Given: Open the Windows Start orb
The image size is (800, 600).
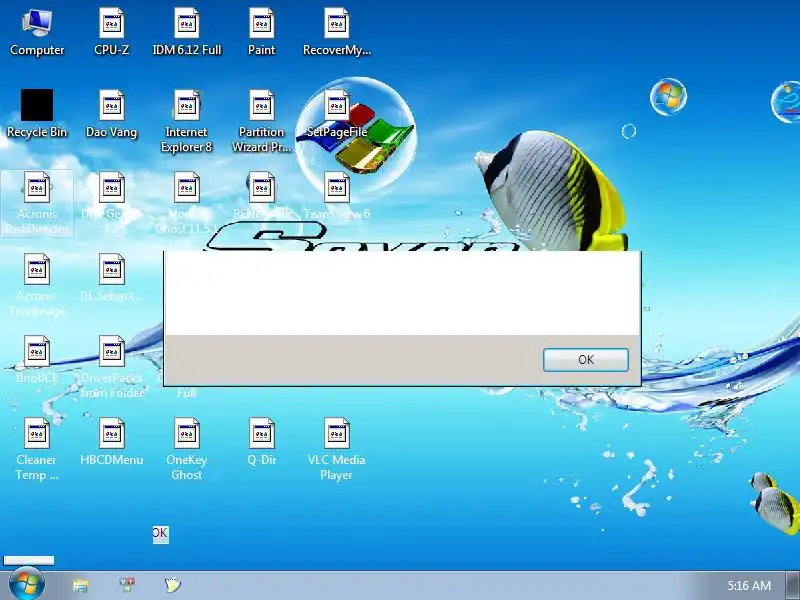Looking at the screenshot, I should [x=27, y=584].
